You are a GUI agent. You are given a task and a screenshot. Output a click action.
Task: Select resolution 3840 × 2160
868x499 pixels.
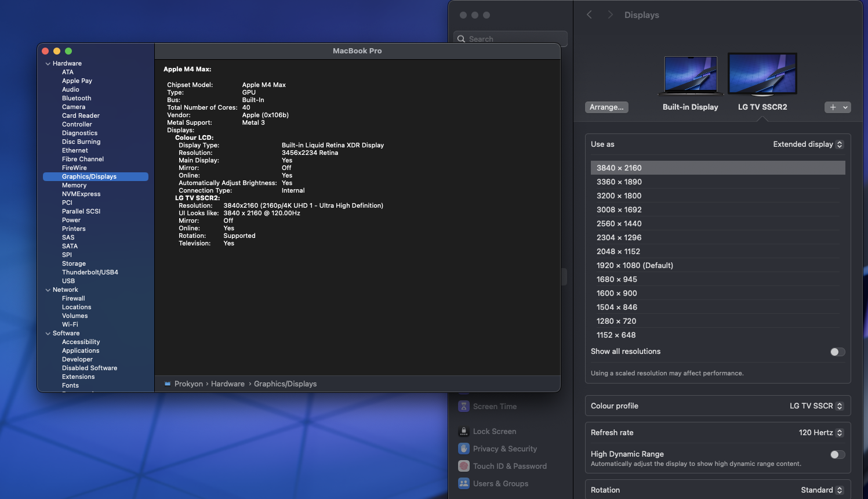coord(718,168)
